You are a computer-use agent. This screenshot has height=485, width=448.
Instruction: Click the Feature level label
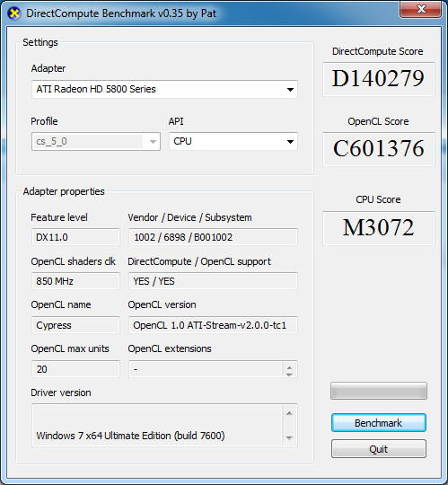pyautogui.click(x=59, y=217)
